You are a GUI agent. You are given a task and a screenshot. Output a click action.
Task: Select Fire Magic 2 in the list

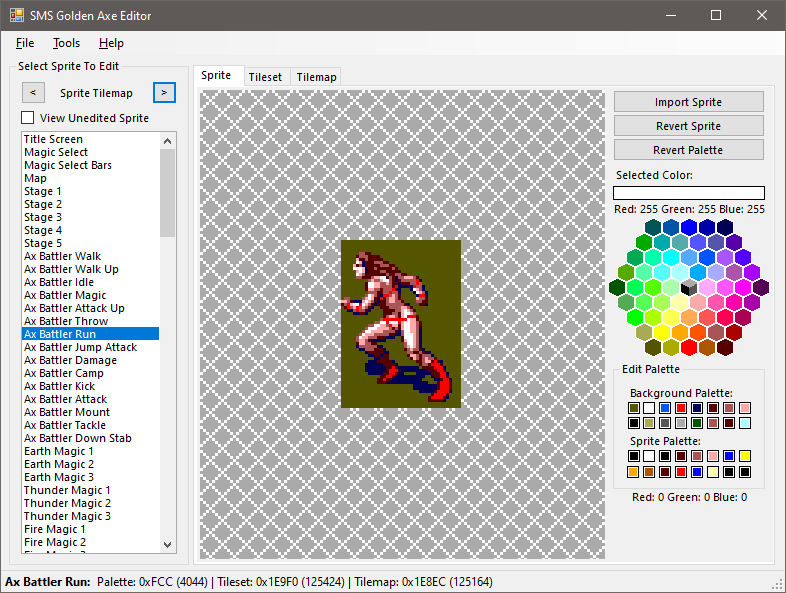(91, 542)
